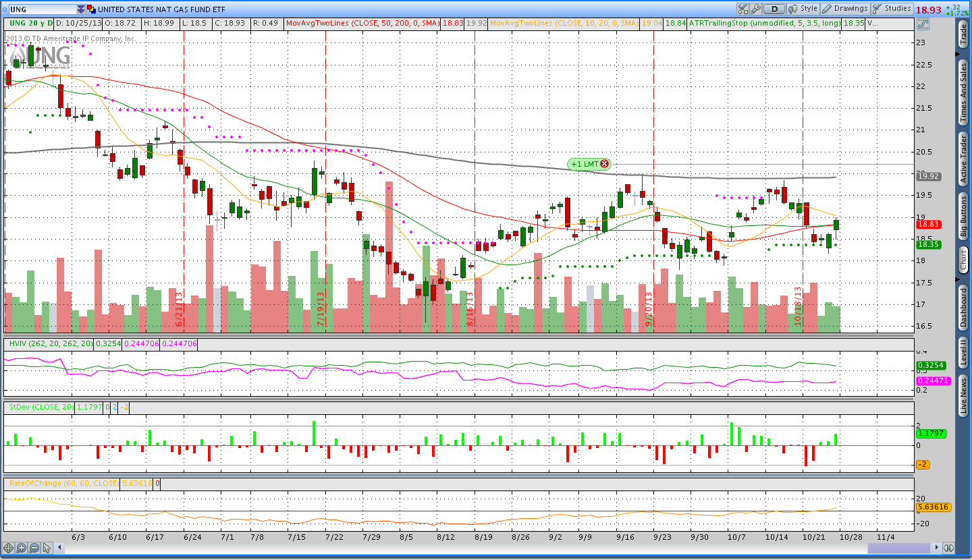Open the quick studies flask icon

743,9
